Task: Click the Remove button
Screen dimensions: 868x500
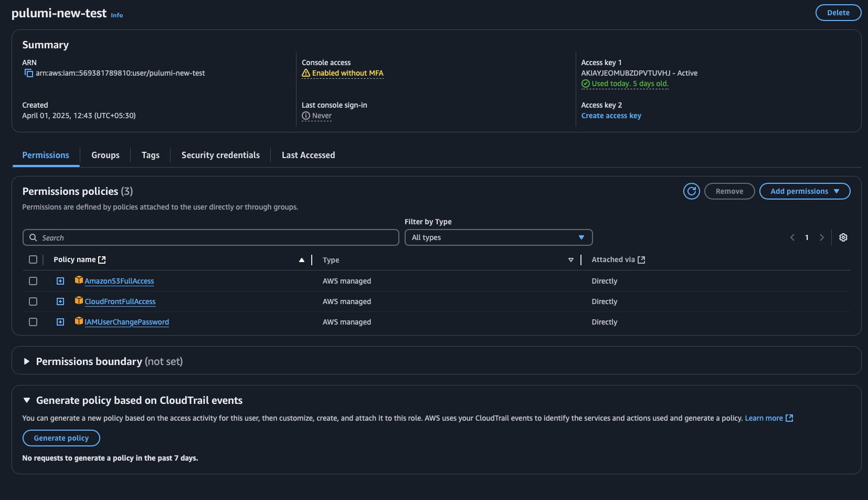Action: (729, 191)
